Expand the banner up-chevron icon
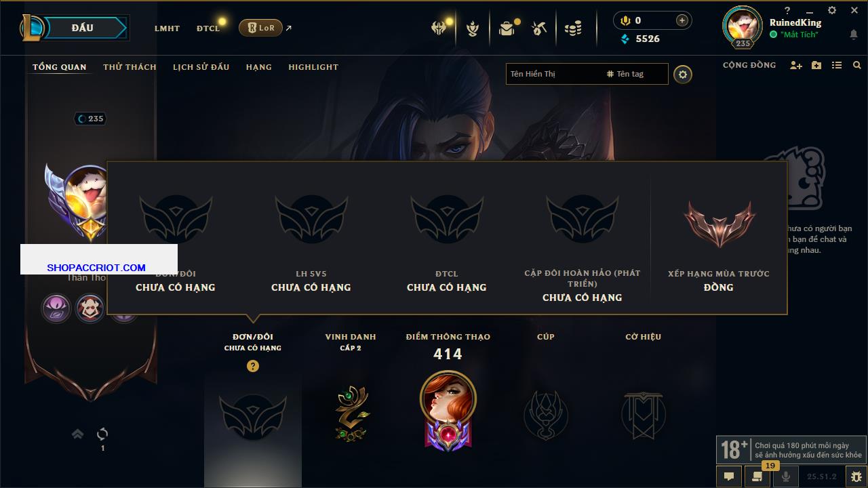 coord(77,434)
